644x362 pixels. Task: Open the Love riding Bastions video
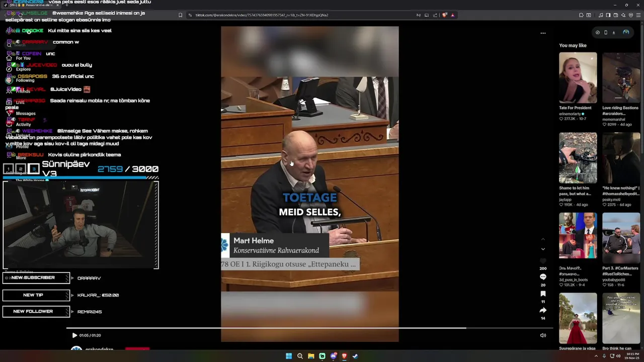click(621, 77)
